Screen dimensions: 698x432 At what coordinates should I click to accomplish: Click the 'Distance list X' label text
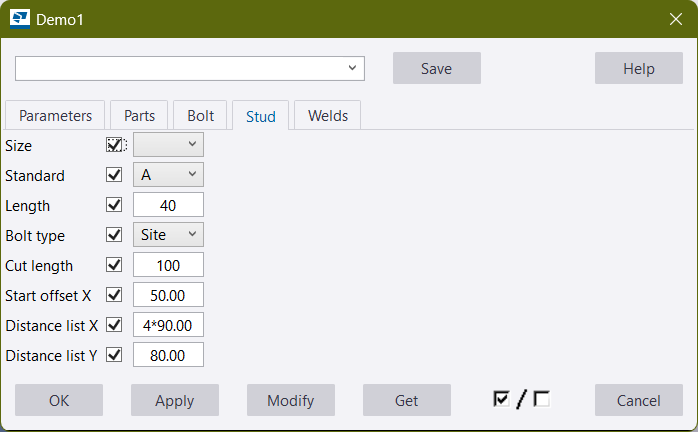click(x=52, y=326)
